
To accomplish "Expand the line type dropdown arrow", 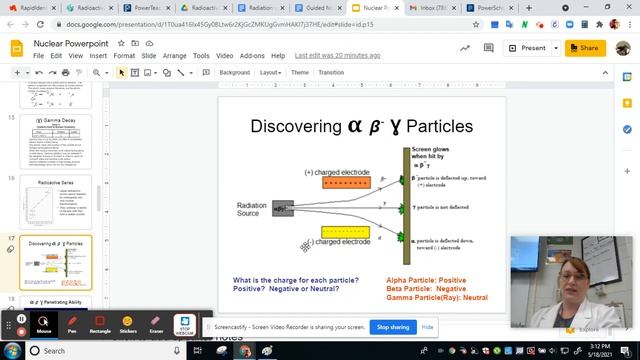I will (191, 73).
